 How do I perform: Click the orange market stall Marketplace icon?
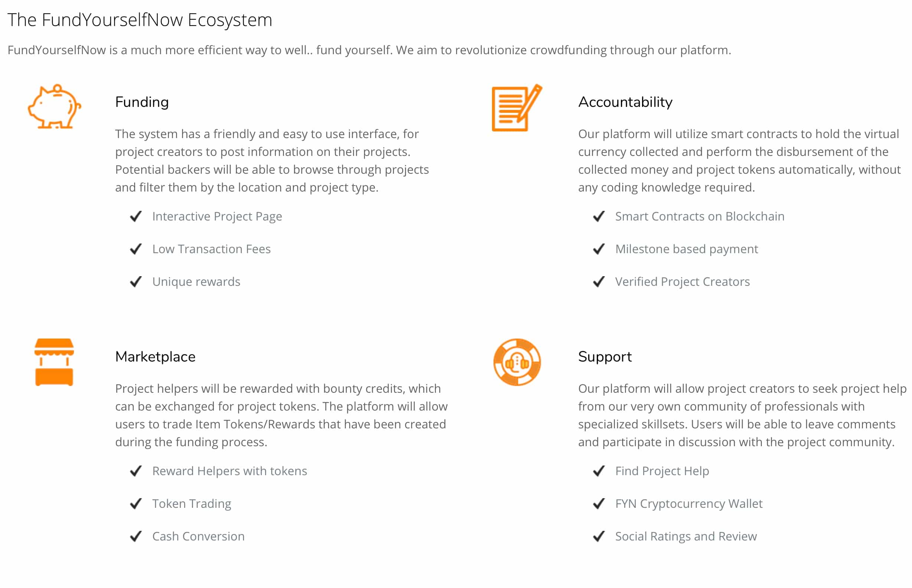click(54, 362)
